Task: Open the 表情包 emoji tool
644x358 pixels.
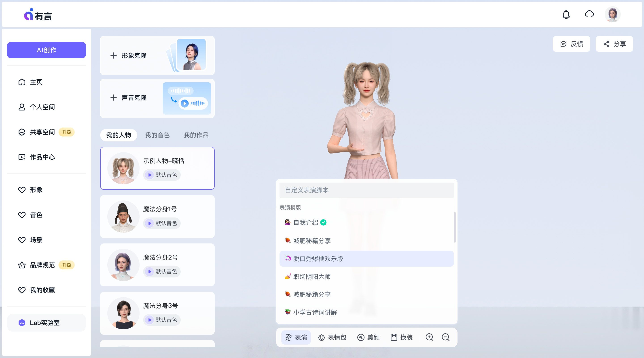Action: pyautogui.click(x=332, y=337)
